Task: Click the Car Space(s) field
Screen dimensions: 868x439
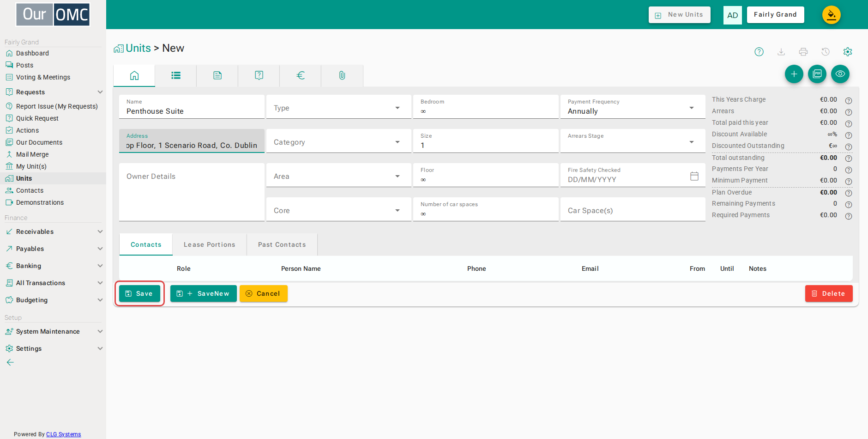Action: click(x=633, y=210)
